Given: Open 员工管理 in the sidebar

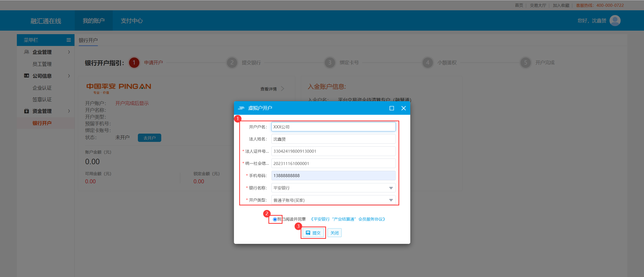Looking at the screenshot, I should (42, 64).
